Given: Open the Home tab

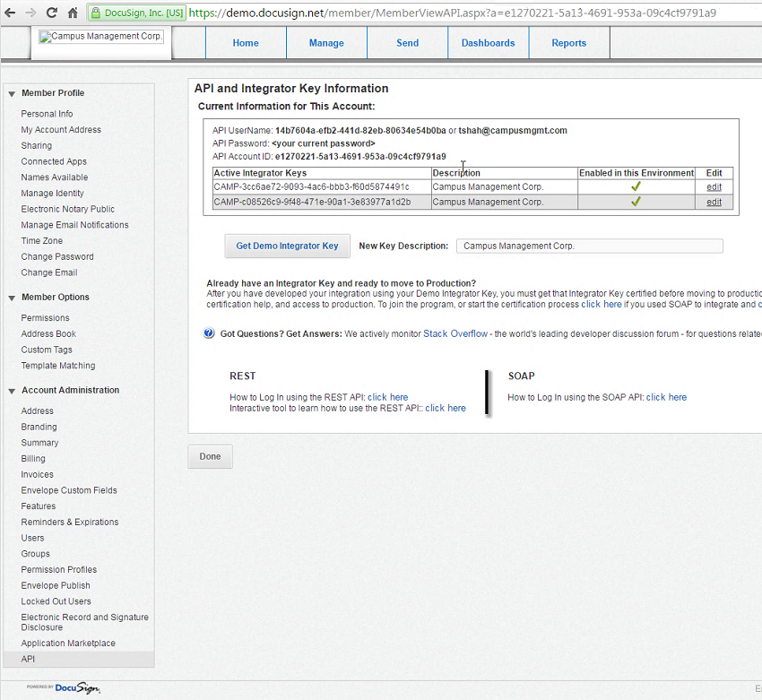Looking at the screenshot, I should click(246, 43).
